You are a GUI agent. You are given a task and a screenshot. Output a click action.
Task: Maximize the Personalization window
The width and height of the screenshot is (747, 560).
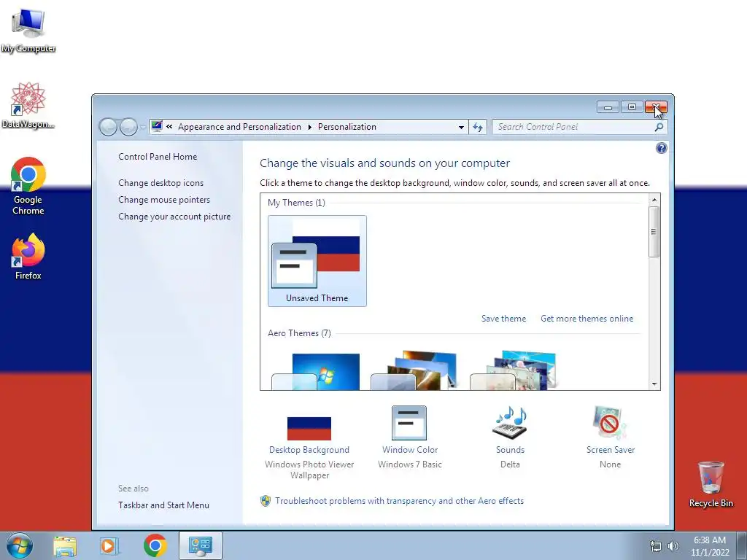click(x=632, y=107)
